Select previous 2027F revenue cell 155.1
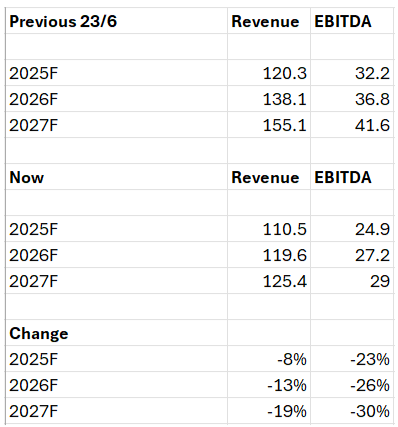The width and height of the screenshot is (398, 427). tap(269, 125)
